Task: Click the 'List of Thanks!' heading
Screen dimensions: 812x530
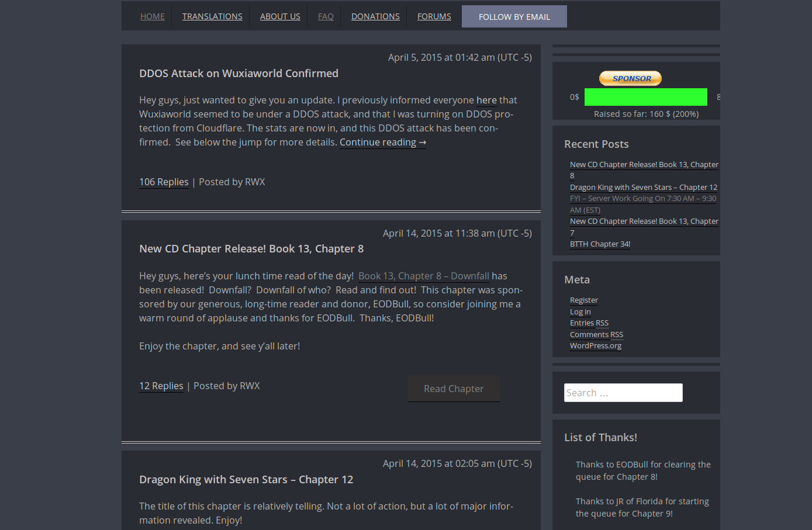Action: click(x=600, y=437)
